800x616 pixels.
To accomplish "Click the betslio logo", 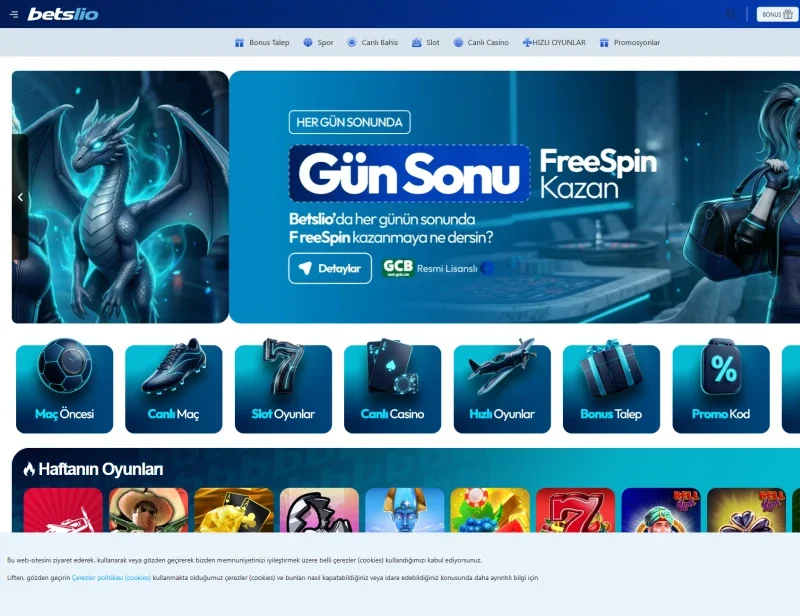I will point(63,14).
